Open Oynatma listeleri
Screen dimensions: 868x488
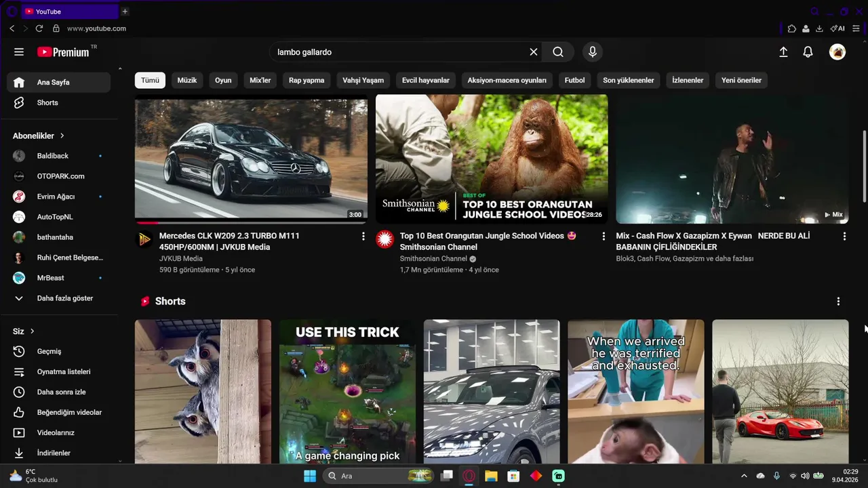pyautogui.click(x=59, y=371)
